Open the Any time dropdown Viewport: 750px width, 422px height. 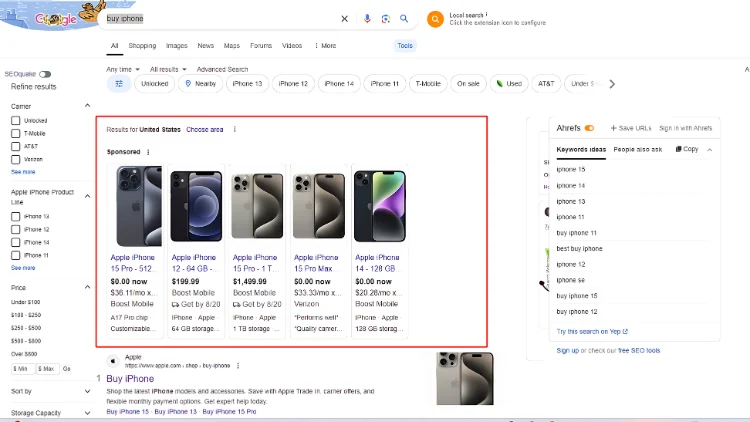pyautogui.click(x=123, y=69)
